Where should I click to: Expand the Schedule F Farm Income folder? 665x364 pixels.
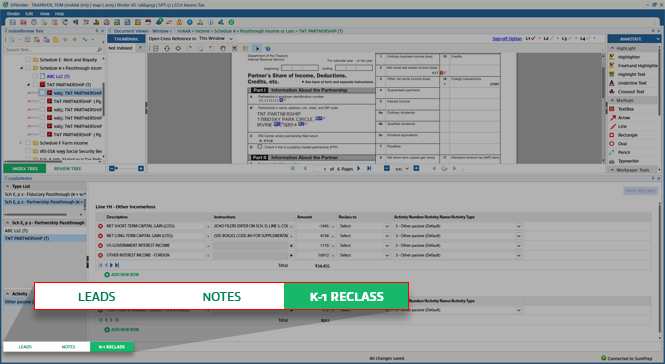pyautogui.click(x=20, y=143)
